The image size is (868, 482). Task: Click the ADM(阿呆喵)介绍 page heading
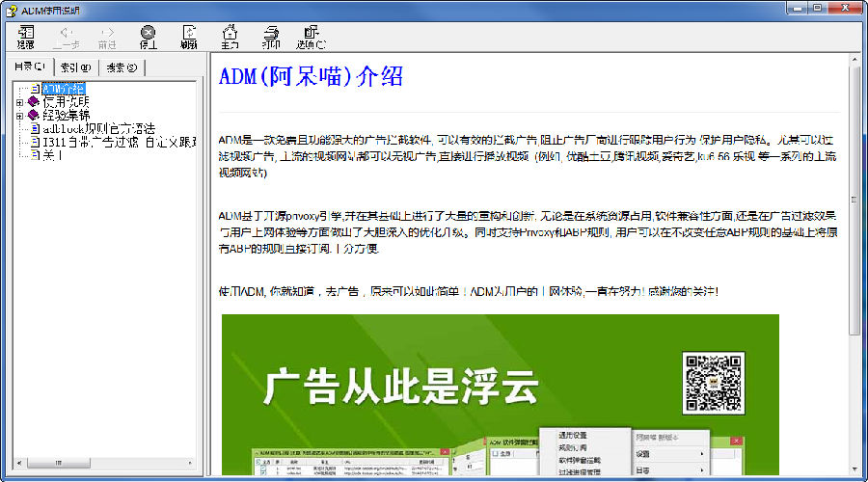[311, 76]
